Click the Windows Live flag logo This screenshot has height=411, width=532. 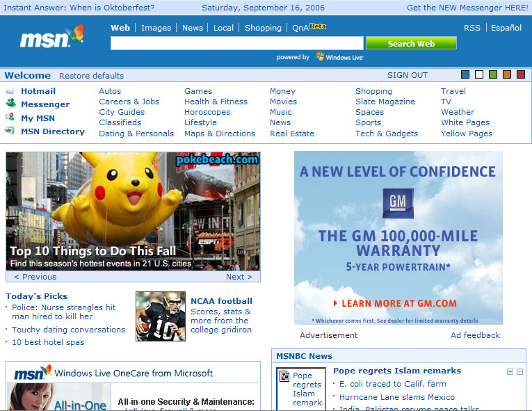(320, 56)
